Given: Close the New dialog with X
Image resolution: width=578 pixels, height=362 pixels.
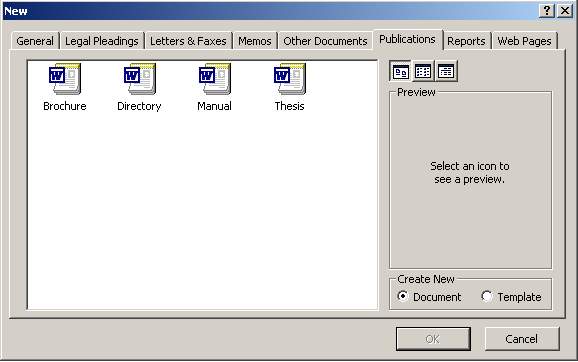Looking at the screenshot, I should click(x=564, y=11).
